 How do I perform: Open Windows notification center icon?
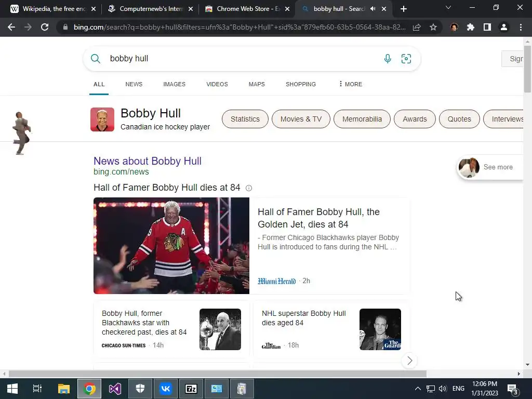[513, 389]
